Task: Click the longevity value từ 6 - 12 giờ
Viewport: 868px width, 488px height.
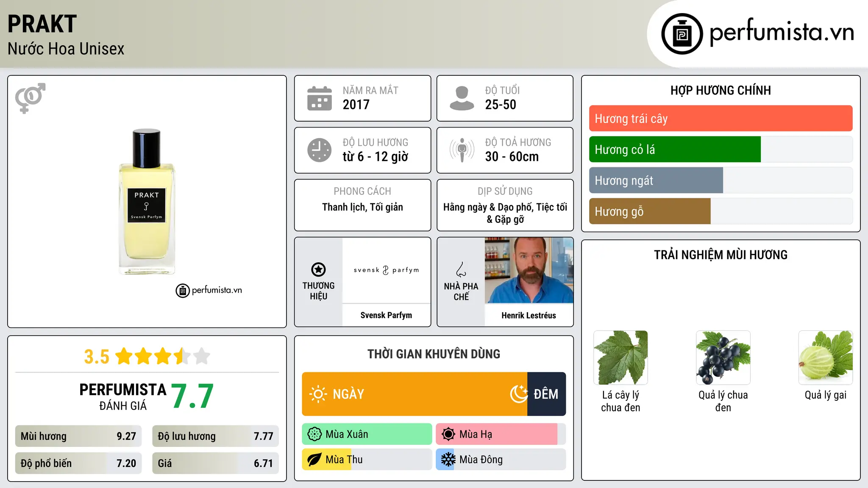Action: (376, 157)
